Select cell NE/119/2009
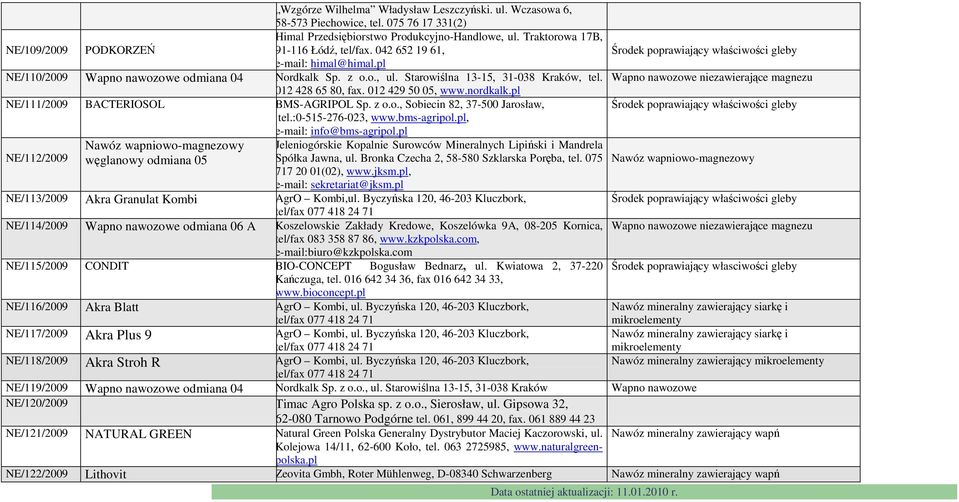The image size is (959, 502). pyautogui.click(x=40, y=388)
